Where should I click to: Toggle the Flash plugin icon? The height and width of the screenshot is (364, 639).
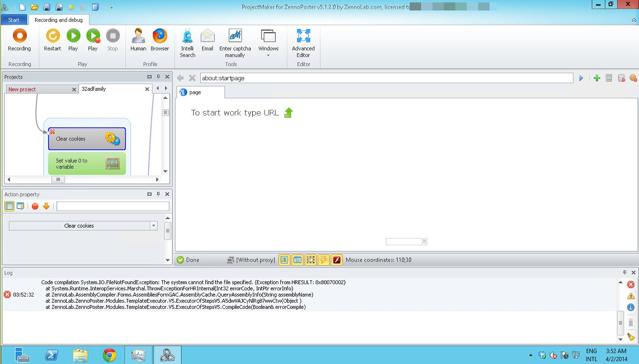coord(336,260)
